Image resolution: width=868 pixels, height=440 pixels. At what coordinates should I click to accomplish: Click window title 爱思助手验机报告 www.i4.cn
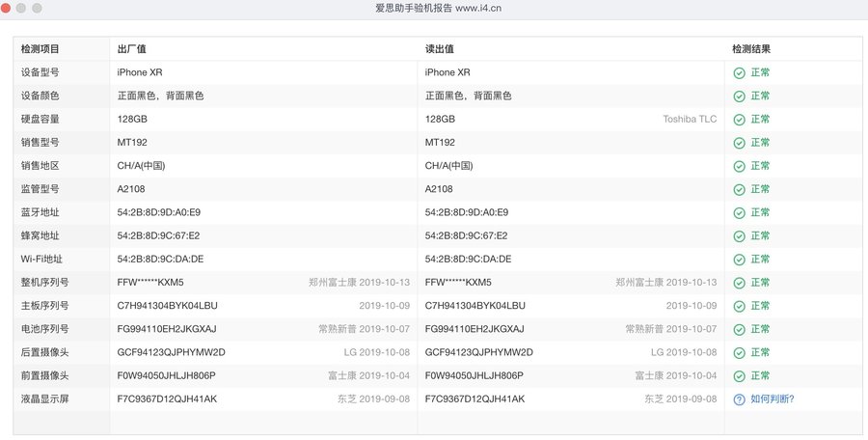click(439, 9)
